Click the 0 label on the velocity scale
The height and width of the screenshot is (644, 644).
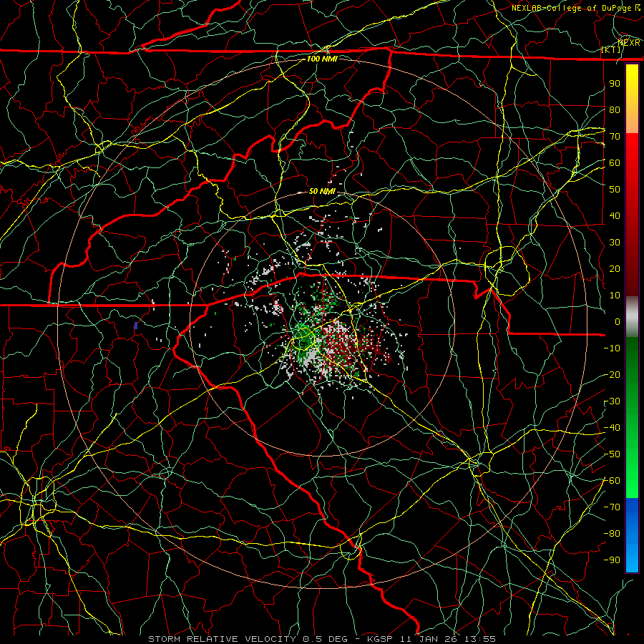[x=618, y=321]
